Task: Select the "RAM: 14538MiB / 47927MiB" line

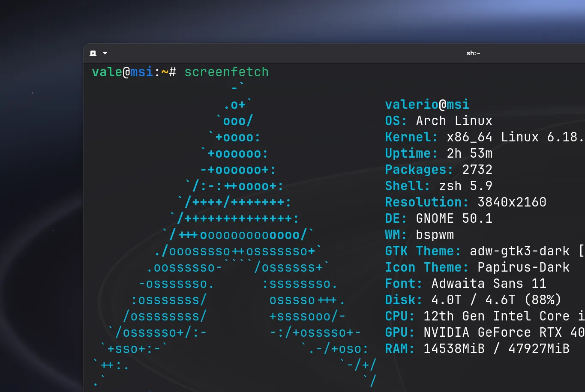Action: (x=477, y=349)
